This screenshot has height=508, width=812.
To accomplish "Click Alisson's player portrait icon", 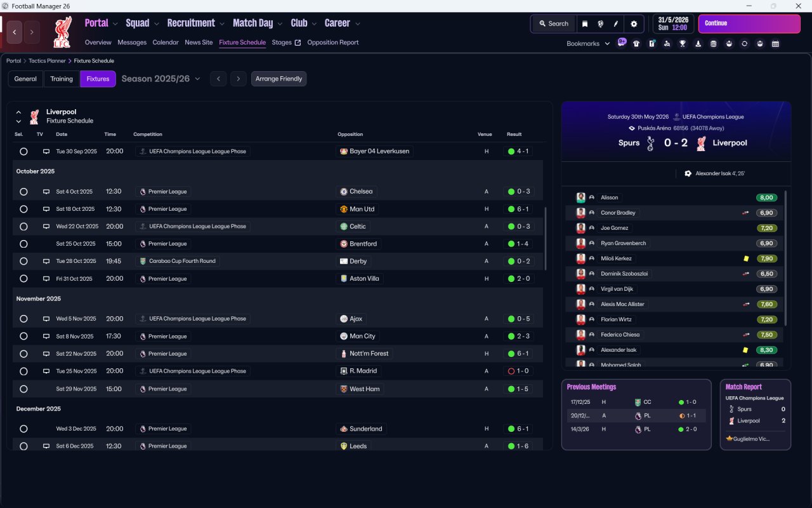I will coord(580,197).
